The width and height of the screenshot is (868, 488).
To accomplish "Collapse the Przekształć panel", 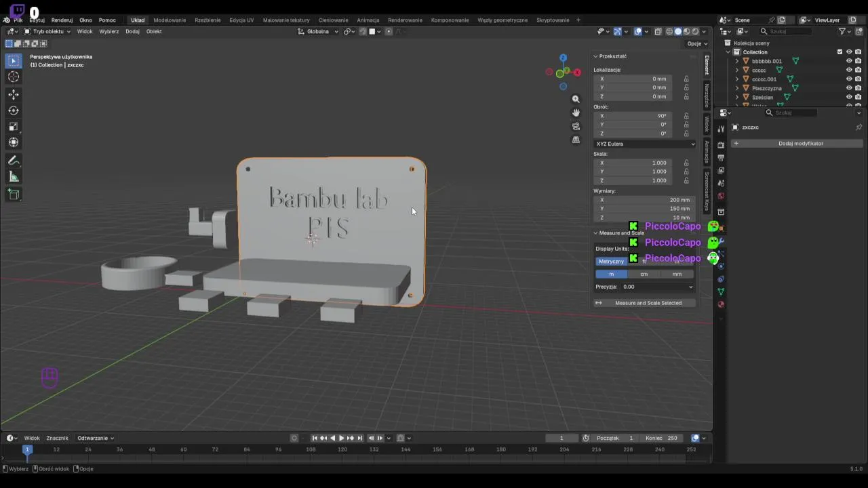I will (x=596, y=56).
